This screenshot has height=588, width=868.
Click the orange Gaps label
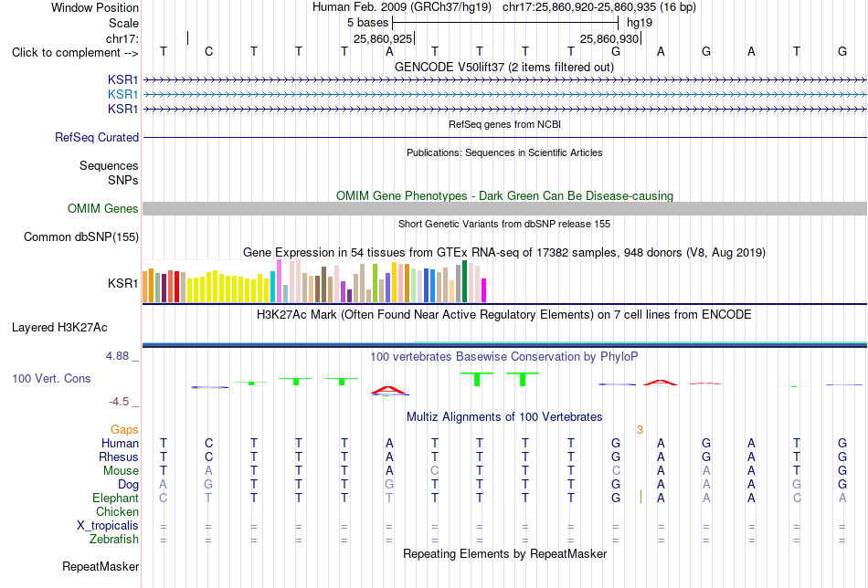coord(124,429)
